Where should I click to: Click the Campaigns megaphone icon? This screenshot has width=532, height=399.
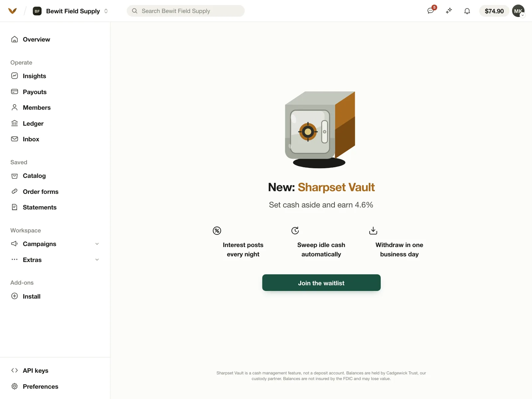coord(15,244)
